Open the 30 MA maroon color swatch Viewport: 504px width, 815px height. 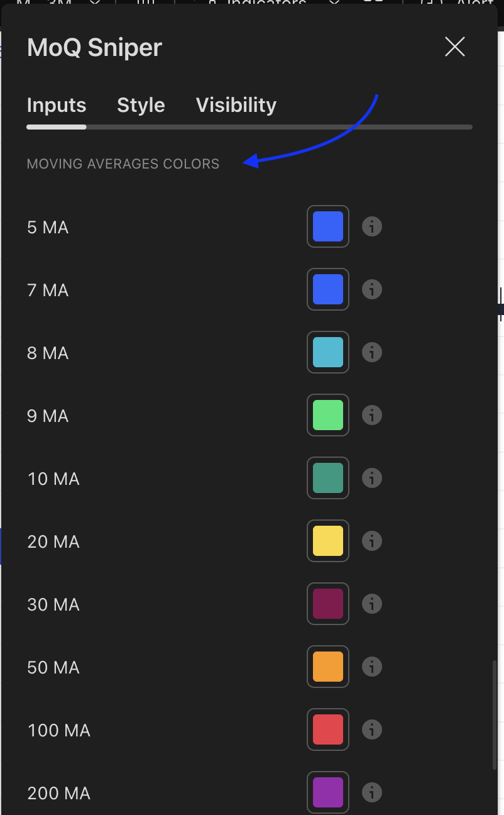(328, 604)
